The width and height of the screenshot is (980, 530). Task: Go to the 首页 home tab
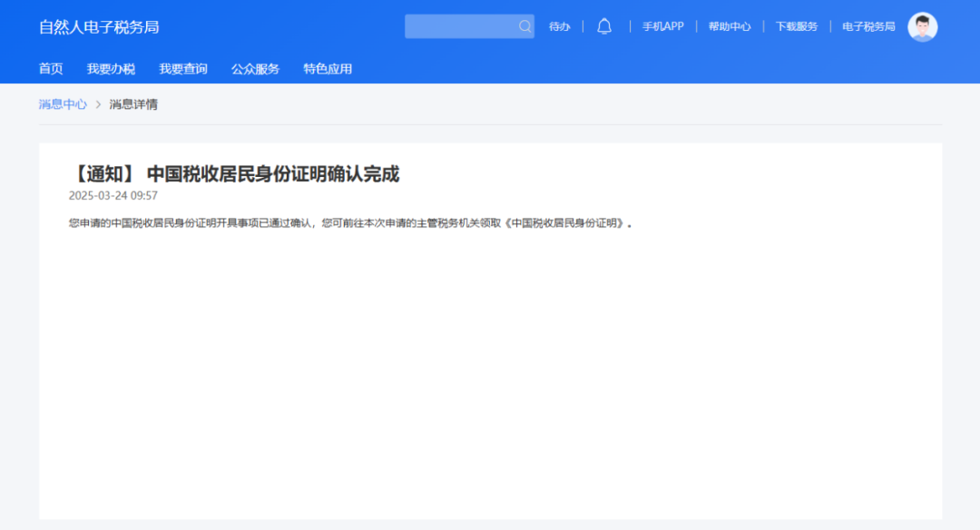[51, 69]
